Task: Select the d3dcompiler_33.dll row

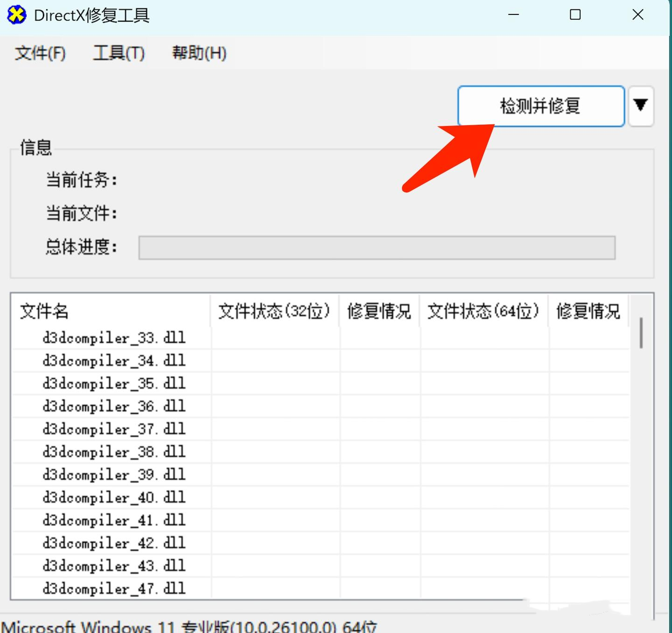Action: point(321,338)
